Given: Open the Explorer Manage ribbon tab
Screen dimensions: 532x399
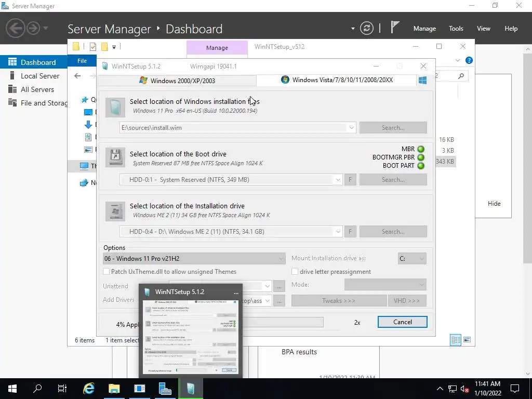Looking at the screenshot, I should 217,48.
